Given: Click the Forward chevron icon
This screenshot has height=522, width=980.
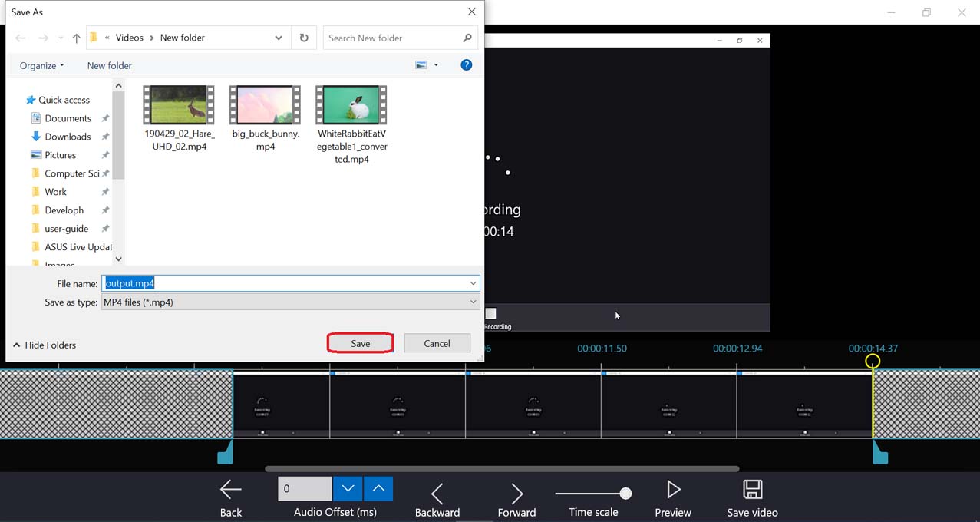Looking at the screenshot, I should [x=516, y=493].
